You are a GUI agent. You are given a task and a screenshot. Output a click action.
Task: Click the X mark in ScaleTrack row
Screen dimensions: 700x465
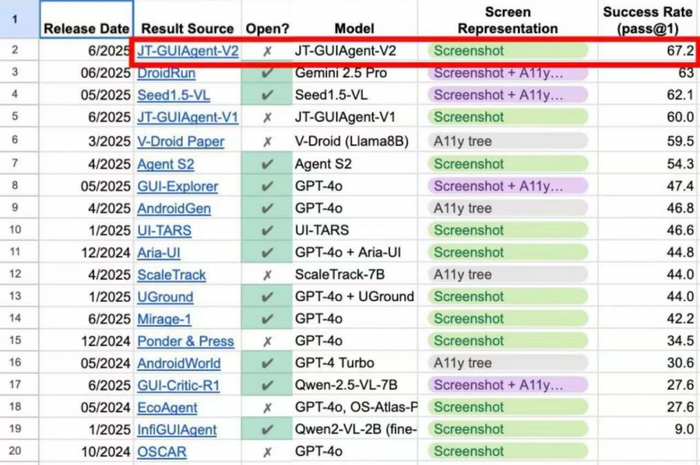pos(266,274)
